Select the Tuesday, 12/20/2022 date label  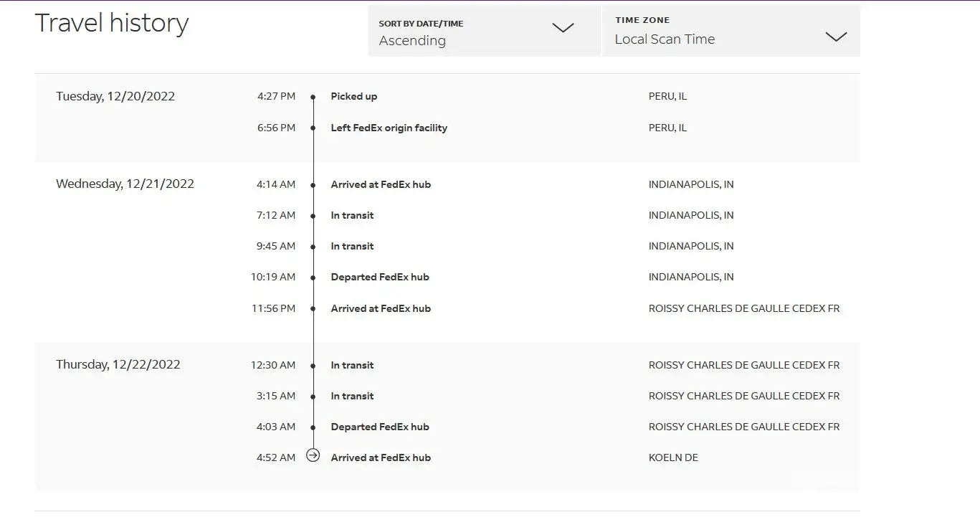click(115, 96)
